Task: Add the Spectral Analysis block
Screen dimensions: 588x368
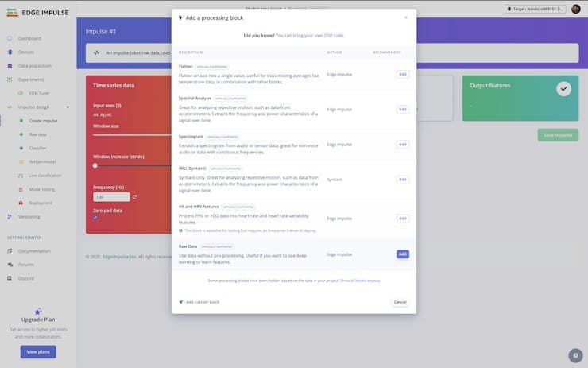Action: [x=402, y=109]
